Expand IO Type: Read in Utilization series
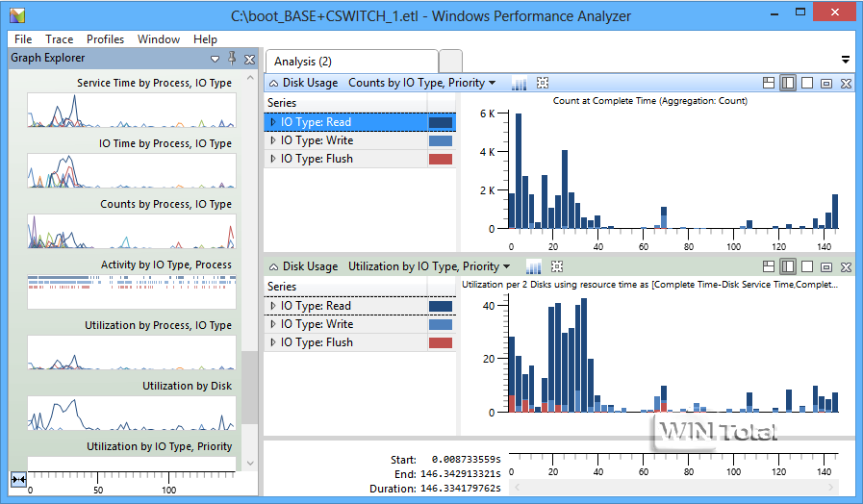Image resolution: width=863 pixels, height=504 pixels. pos(273,306)
